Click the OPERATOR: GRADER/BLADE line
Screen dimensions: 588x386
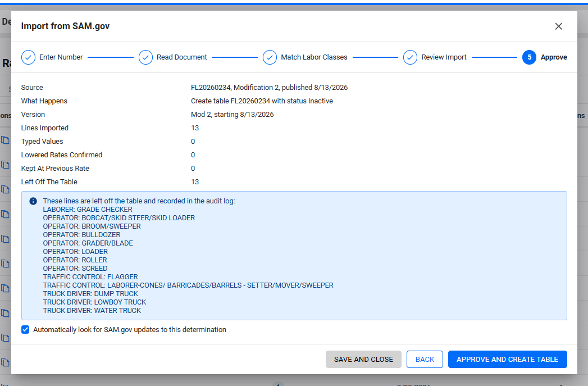pyautogui.click(x=88, y=243)
